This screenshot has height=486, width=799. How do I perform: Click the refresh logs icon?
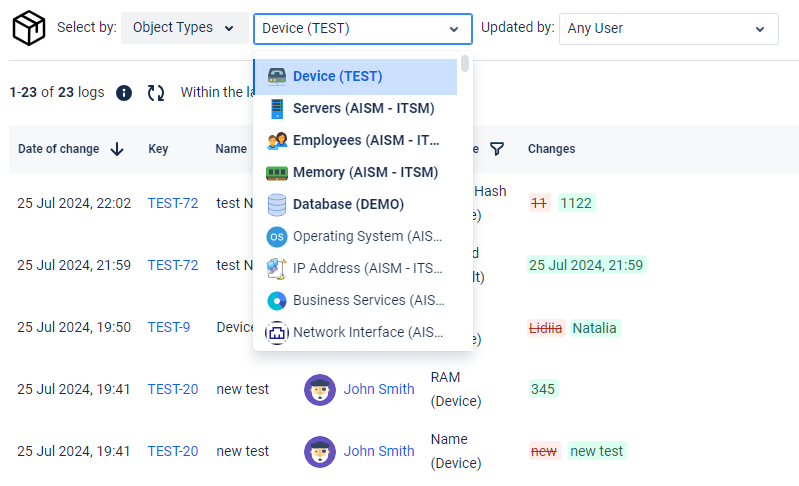click(x=156, y=93)
